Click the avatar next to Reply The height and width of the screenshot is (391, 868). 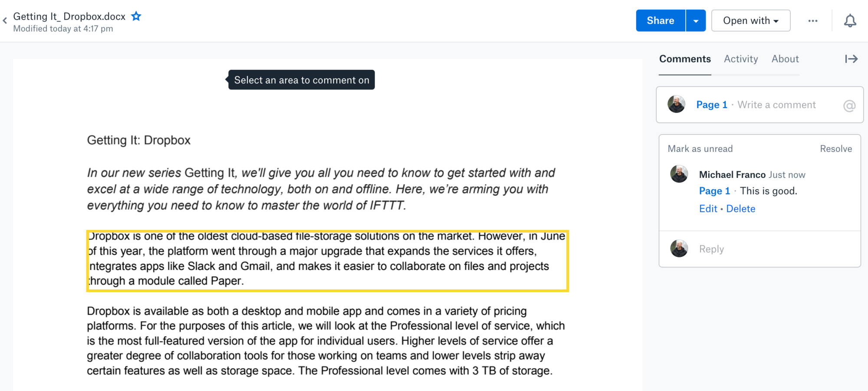point(679,249)
